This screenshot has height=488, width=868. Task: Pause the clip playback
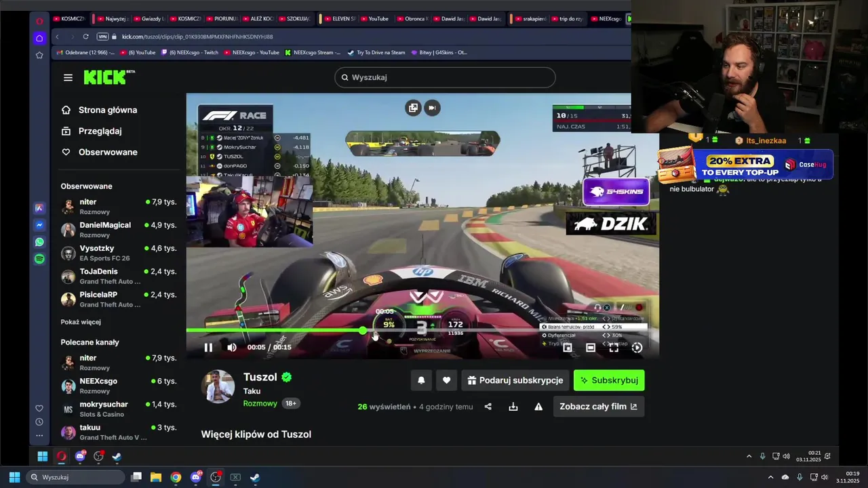tap(208, 348)
